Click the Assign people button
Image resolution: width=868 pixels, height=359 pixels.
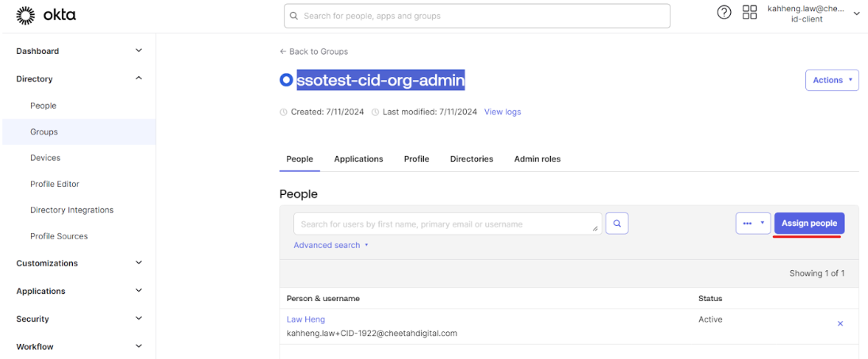[809, 223]
